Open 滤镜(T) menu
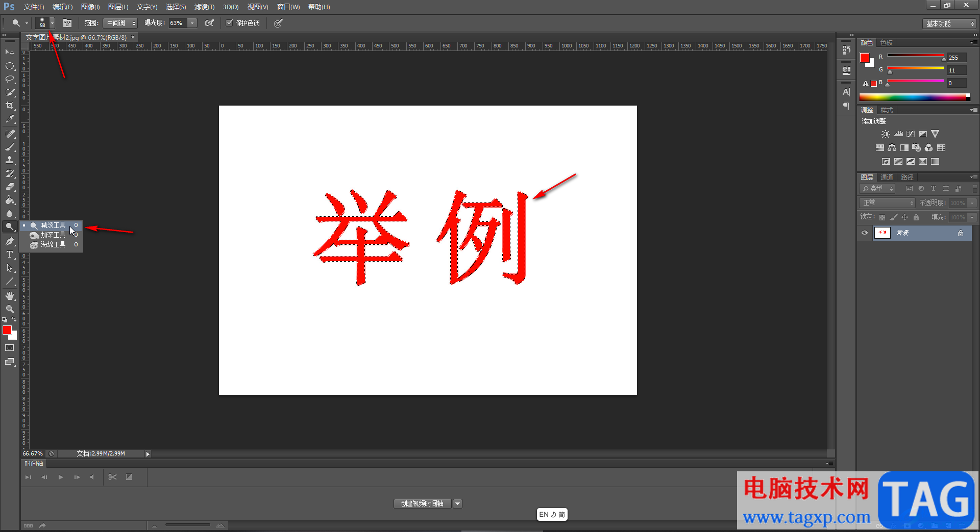Image resolution: width=980 pixels, height=532 pixels. [x=204, y=7]
